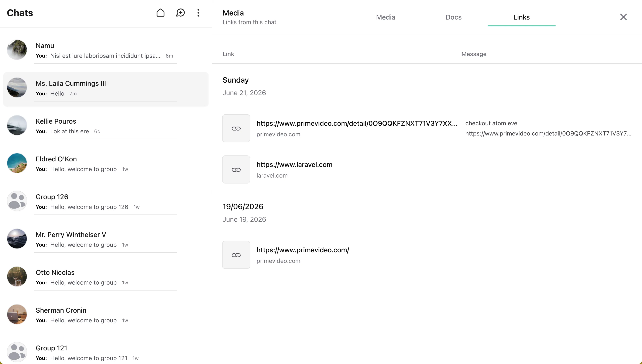This screenshot has width=642, height=364.
Task: Click the 'Sunday' date heading
Action: click(236, 80)
